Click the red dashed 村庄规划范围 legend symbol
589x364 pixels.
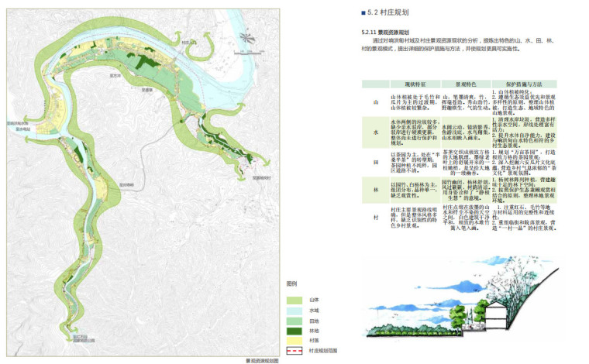(294, 350)
